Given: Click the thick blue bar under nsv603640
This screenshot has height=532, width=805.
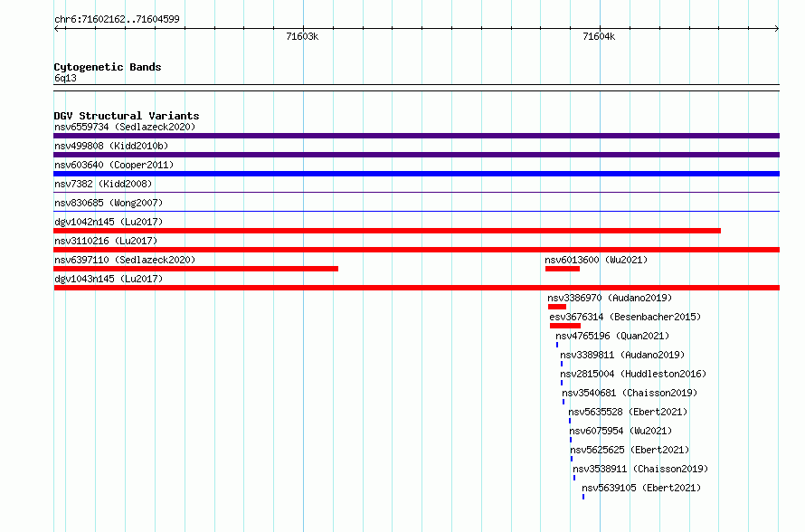Looking at the screenshot, I should [416, 174].
